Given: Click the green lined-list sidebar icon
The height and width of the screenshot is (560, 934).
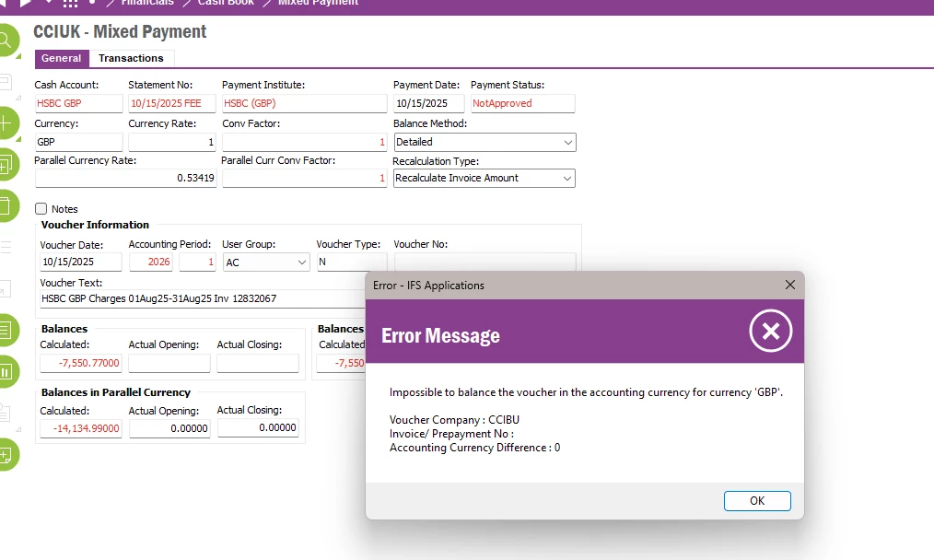Looking at the screenshot, I should [6, 330].
